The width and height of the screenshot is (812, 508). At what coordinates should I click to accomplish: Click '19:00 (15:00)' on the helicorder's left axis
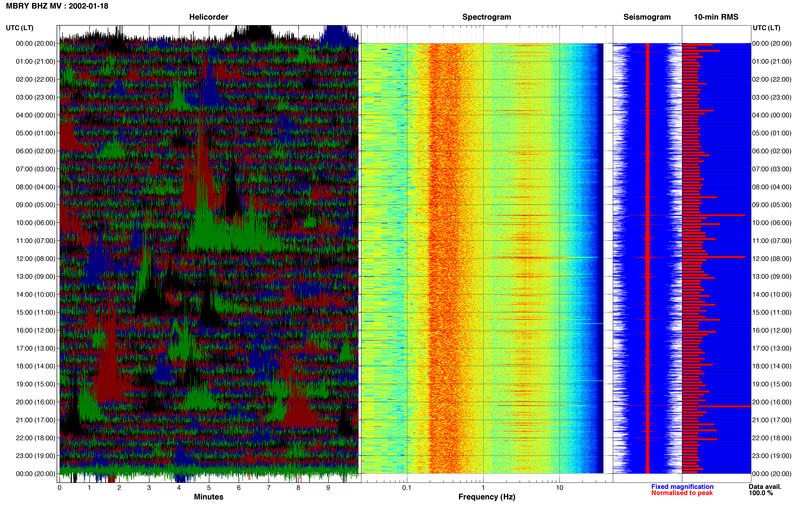point(36,384)
